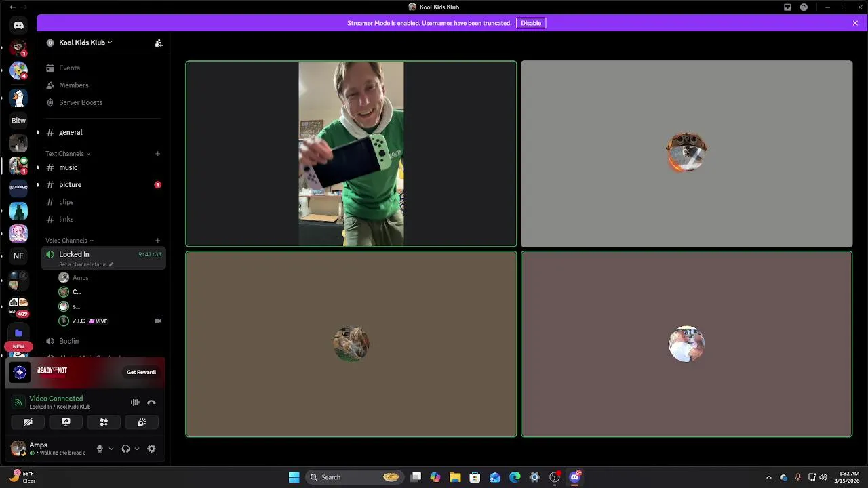Open Copilot from the taskbar
Viewport: 868px width, 488px height.
(x=435, y=477)
